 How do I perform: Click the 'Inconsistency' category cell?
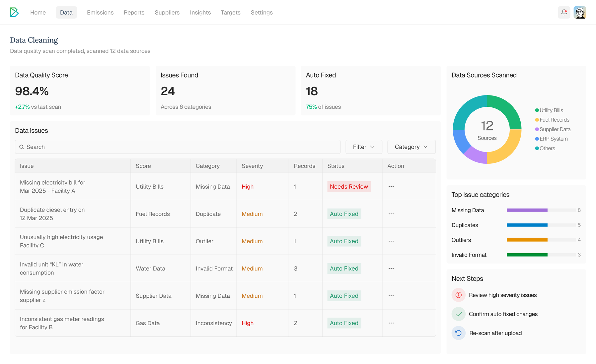[x=214, y=323]
